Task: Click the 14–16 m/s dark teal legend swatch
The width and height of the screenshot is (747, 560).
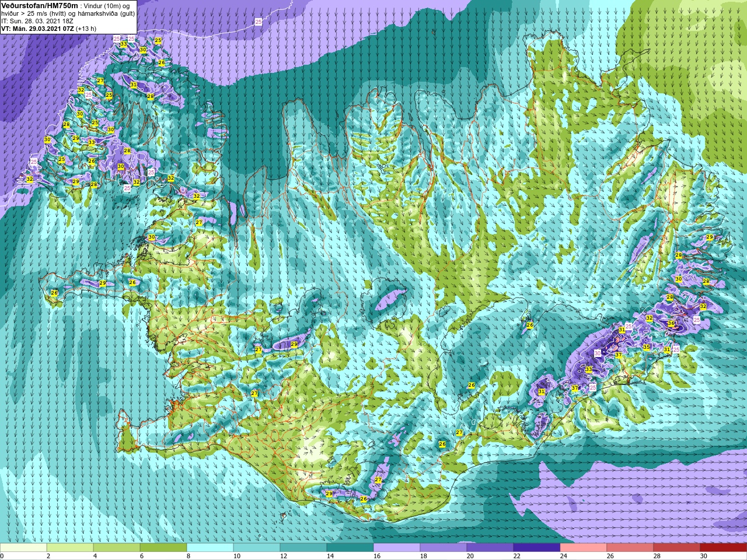Action: (x=350, y=548)
